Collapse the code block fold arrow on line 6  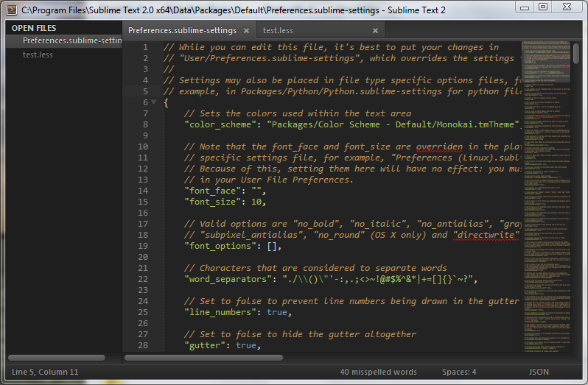pyautogui.click(x=153, y=102)
